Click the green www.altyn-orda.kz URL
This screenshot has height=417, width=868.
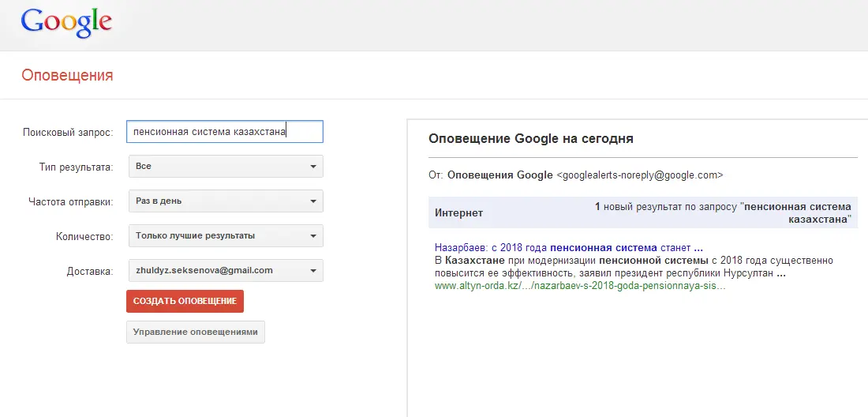(580, 287)
